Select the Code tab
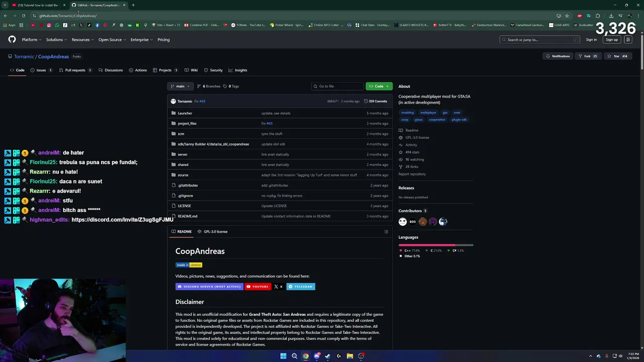This screenshot has height=362, width=644. (17, 70)
